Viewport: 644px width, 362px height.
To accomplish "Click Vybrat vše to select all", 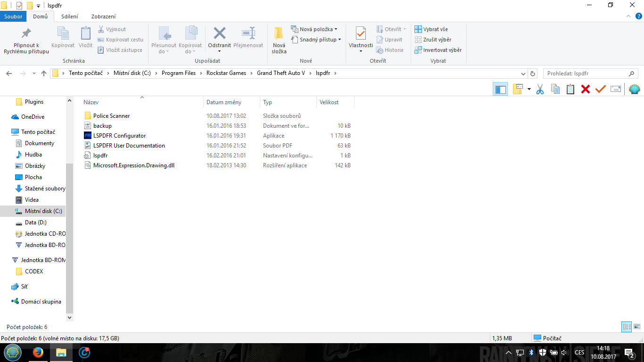I will 431,29.
